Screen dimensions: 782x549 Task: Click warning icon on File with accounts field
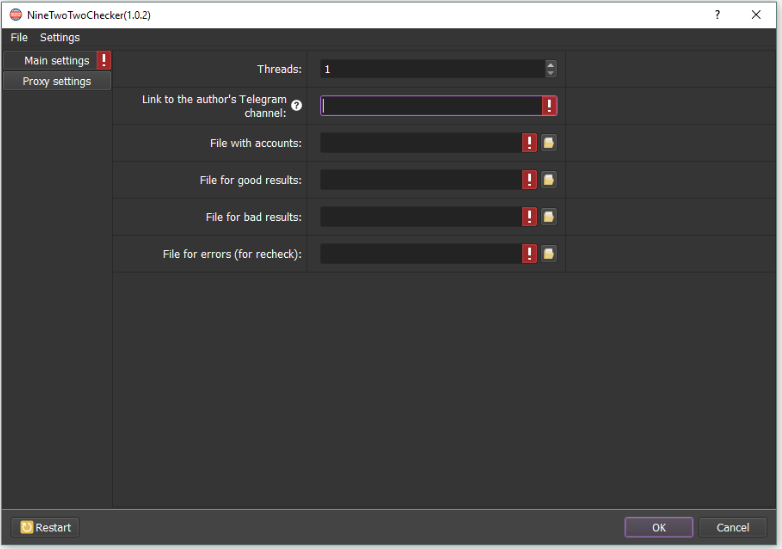(529, 143)
